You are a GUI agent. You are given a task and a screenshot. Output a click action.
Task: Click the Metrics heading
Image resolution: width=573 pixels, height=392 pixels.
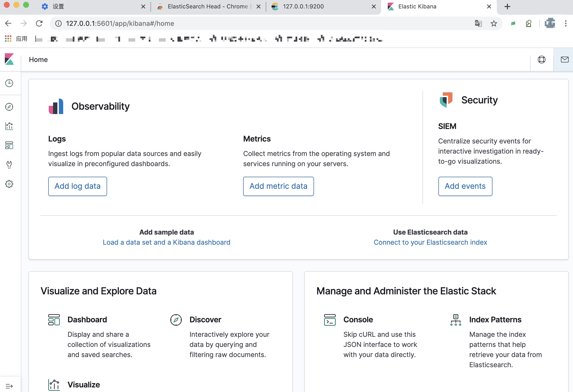pos(257,139)
